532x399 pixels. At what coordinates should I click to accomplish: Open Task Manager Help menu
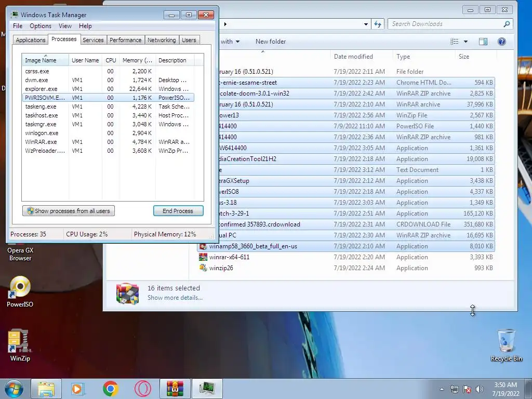point(85,26)
